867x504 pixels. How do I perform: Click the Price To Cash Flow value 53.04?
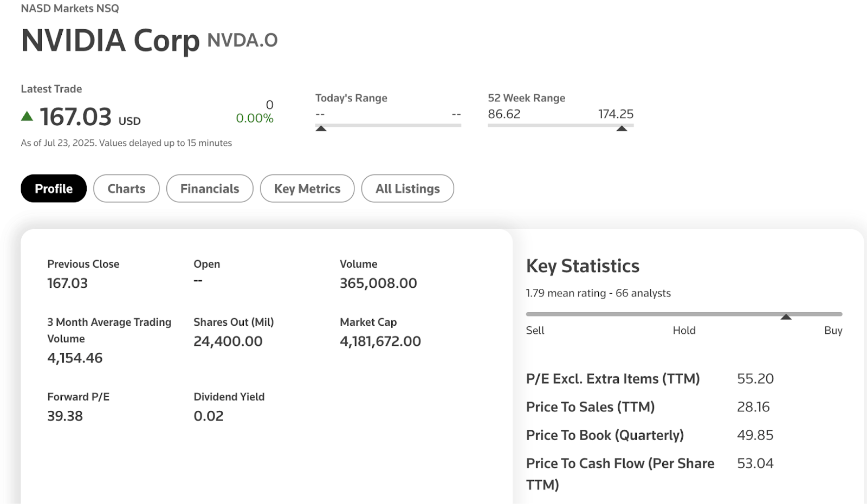coord(755,463)
